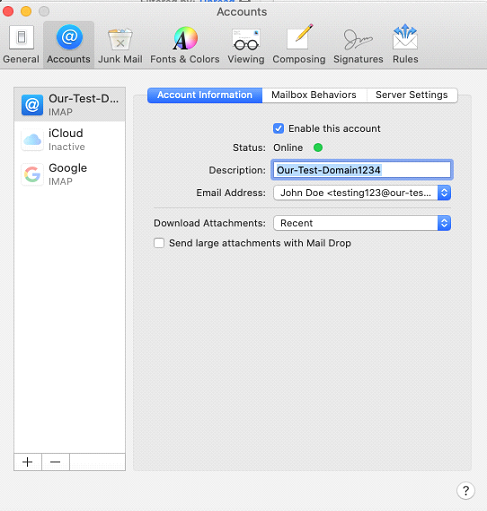Remove the selected account with the minus button
The height and width of the screenshot is (511, 487).
click(55, 462)
